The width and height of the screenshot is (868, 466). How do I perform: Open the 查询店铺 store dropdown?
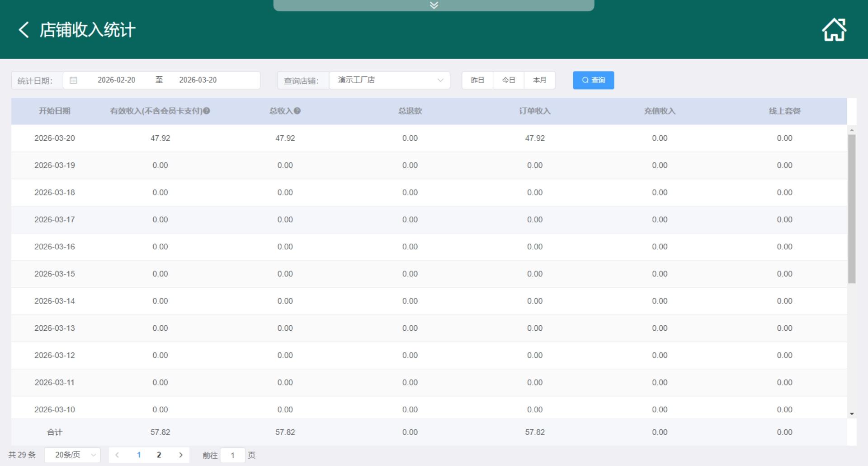(389, 80)
